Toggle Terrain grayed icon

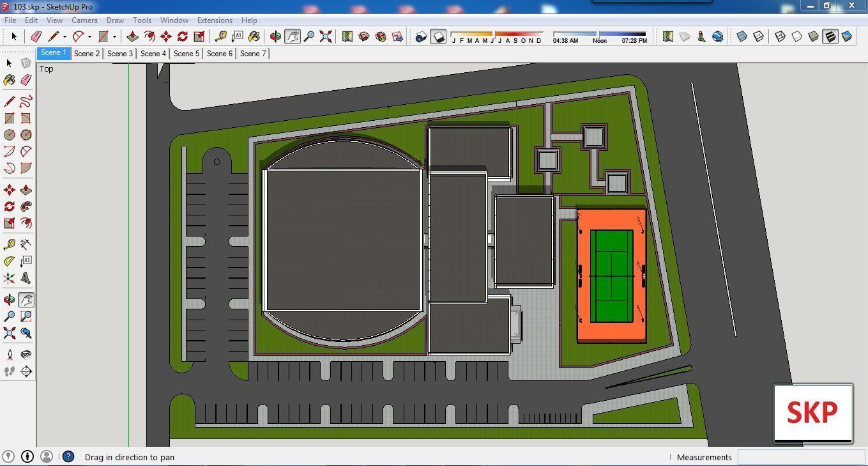(x=685, y=36)
